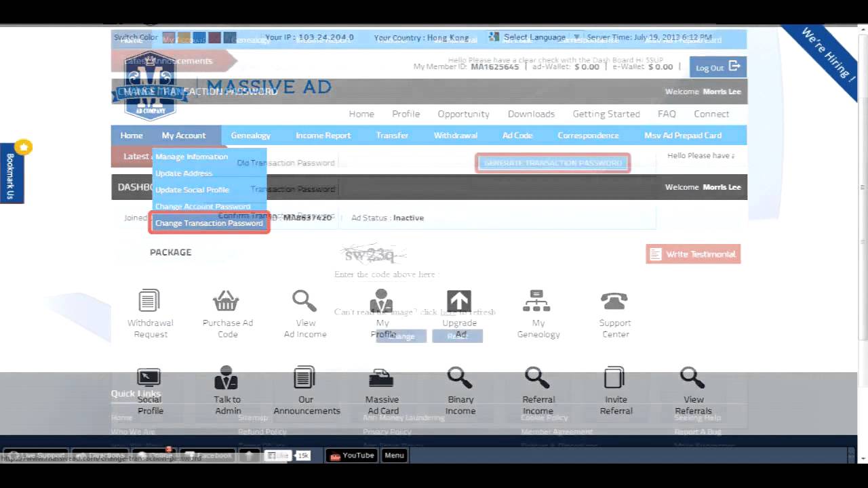Image resolution: width=868 pixels, height=488 pixels.
Task: Open Live Support in the bottom bar
Action: tap(35, 455)
